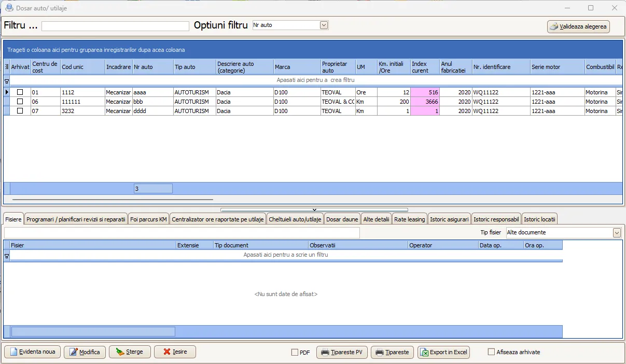Click the Valideaza alegerea button
Viewport: 626px width, 364px height.
coord(578,26)
